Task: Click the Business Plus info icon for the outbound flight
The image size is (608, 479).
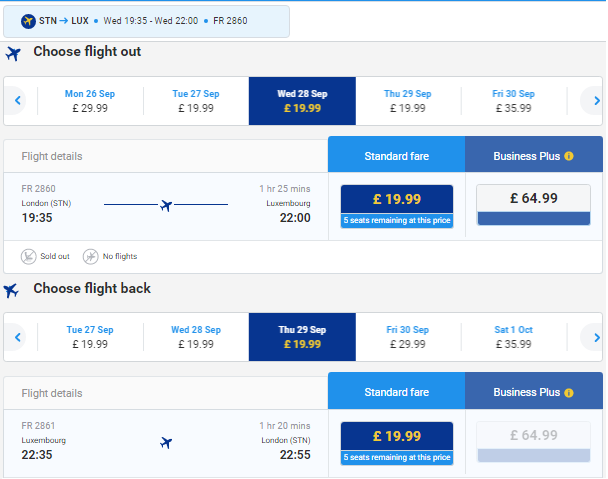Action: coord(569,156)
